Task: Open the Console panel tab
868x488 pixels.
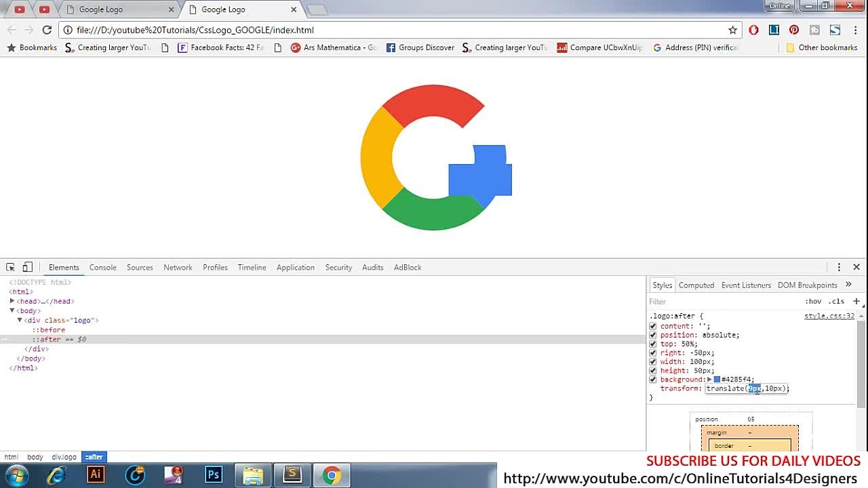Action: click(x=103, y=267)
